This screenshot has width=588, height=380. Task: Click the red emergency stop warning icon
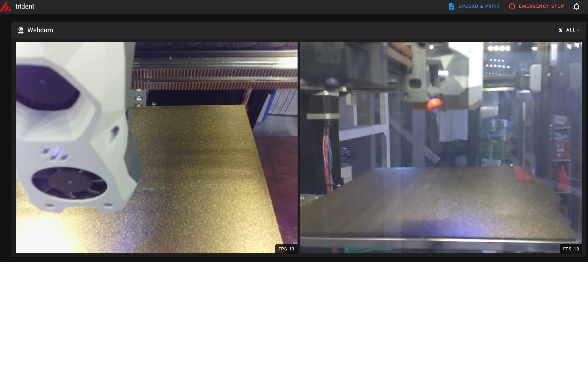pyautogui.click(x=512, y=6)
